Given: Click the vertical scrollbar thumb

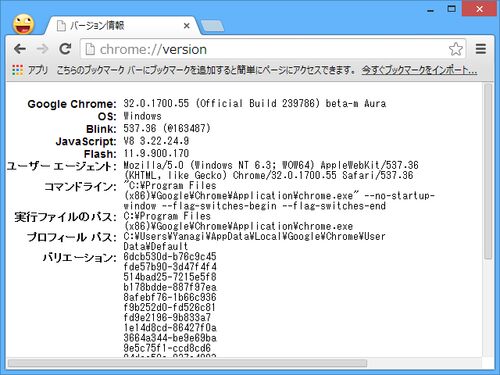Looking at the screenshot, I should (488, 172).
